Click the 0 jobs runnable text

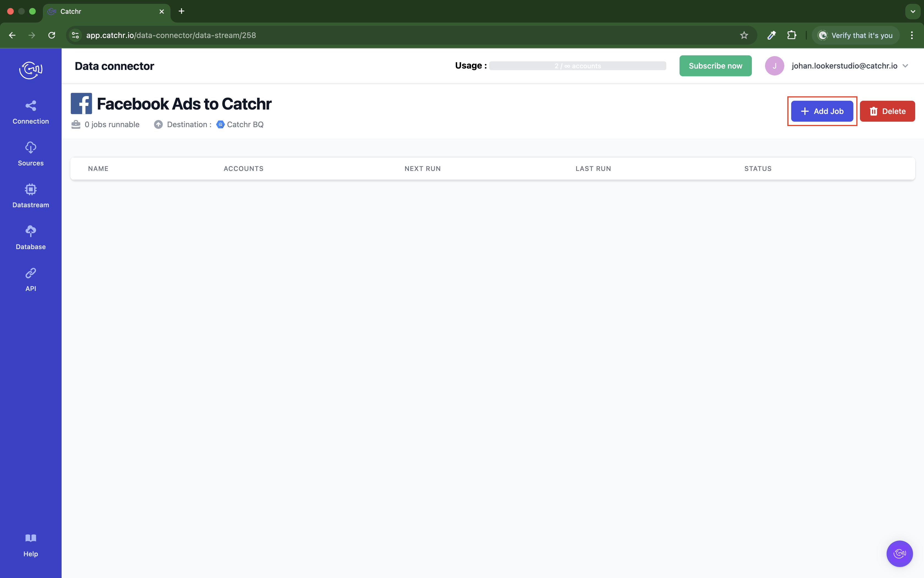pyautogui.click(x=112, y=125)
